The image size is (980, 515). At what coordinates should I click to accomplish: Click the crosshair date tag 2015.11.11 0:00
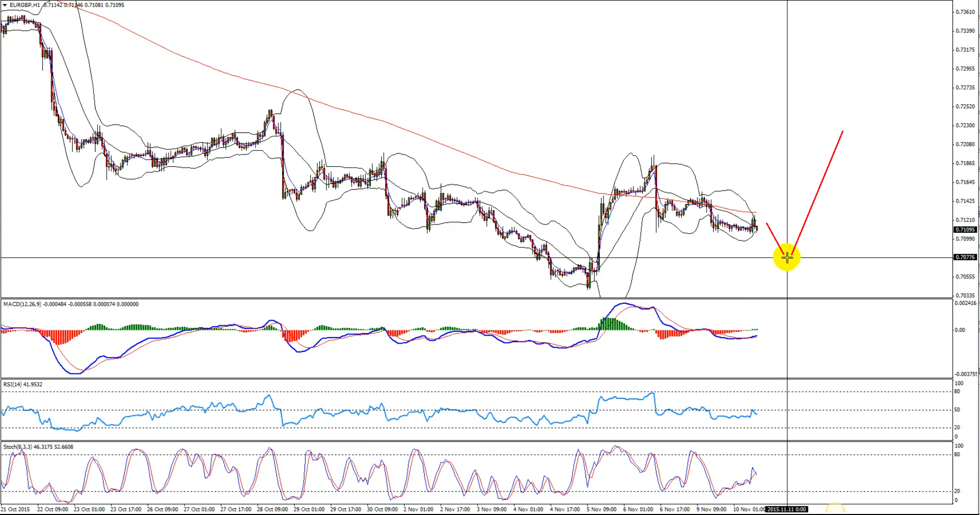click(x=786, y=509)
